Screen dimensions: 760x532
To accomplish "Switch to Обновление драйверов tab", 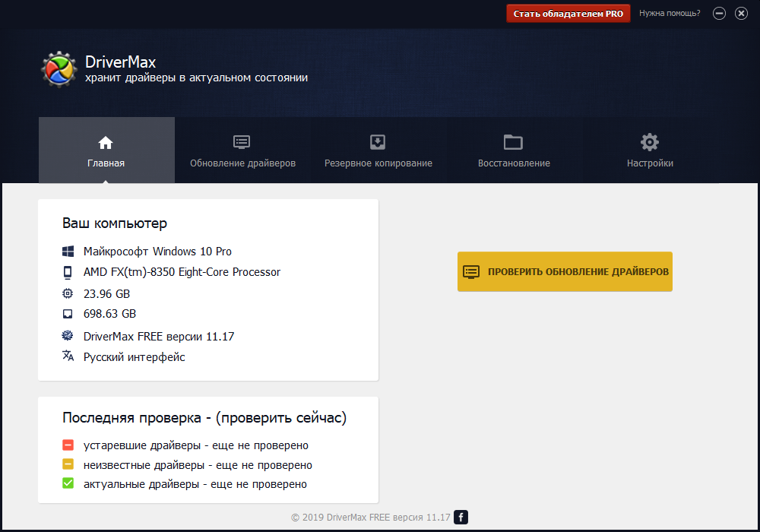I will pyautogui.click(x=242, y=150).
